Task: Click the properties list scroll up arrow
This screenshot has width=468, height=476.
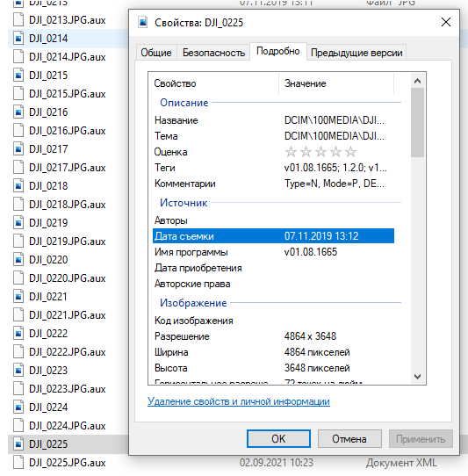Action: point(418,81)
